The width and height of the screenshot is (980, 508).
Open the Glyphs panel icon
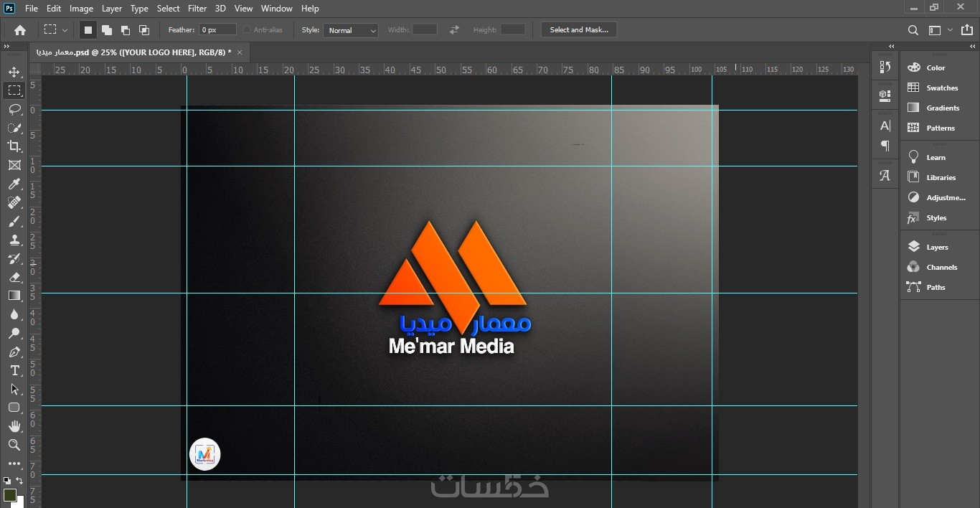pos(885,176)
